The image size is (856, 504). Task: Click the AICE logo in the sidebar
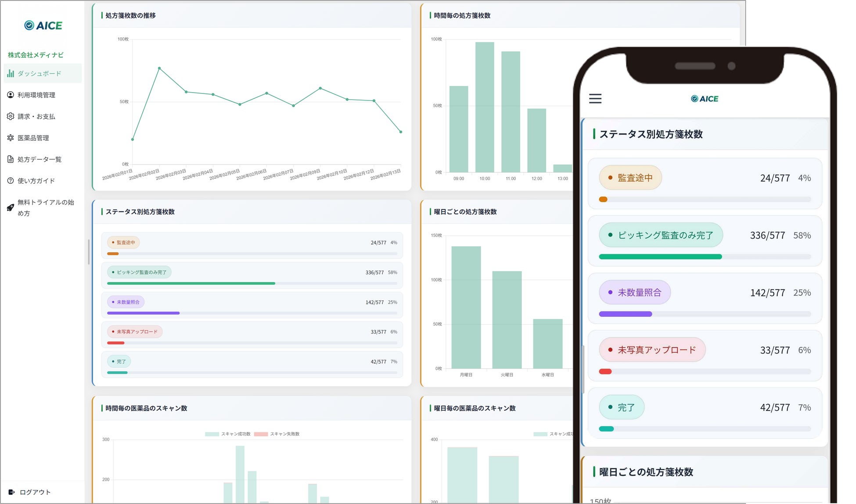43,25
